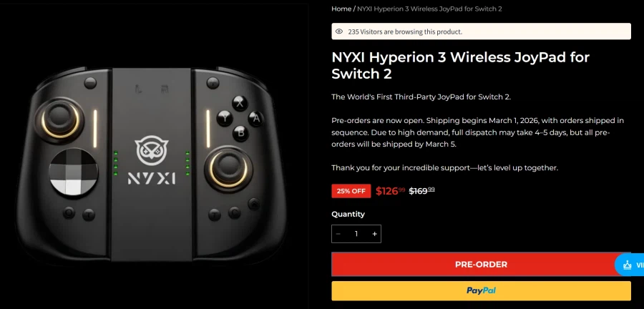Click the crown icon on VIP widget
The image size is (644, 309).
(627, 265)
